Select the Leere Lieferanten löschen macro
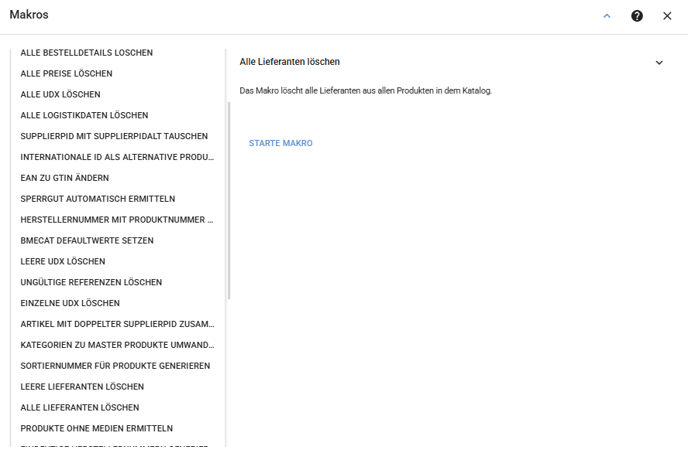This screenshot has width=688, height=460. [82, 387]
